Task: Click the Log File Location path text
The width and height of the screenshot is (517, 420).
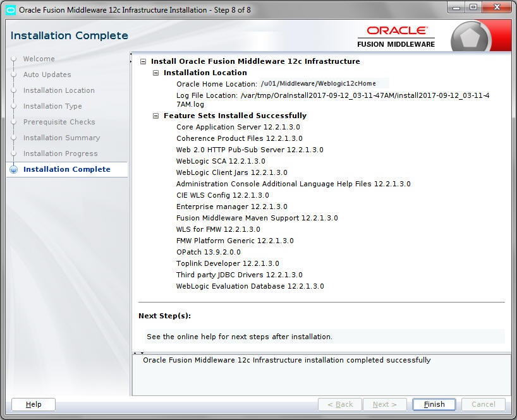Action: pos(332,100)
